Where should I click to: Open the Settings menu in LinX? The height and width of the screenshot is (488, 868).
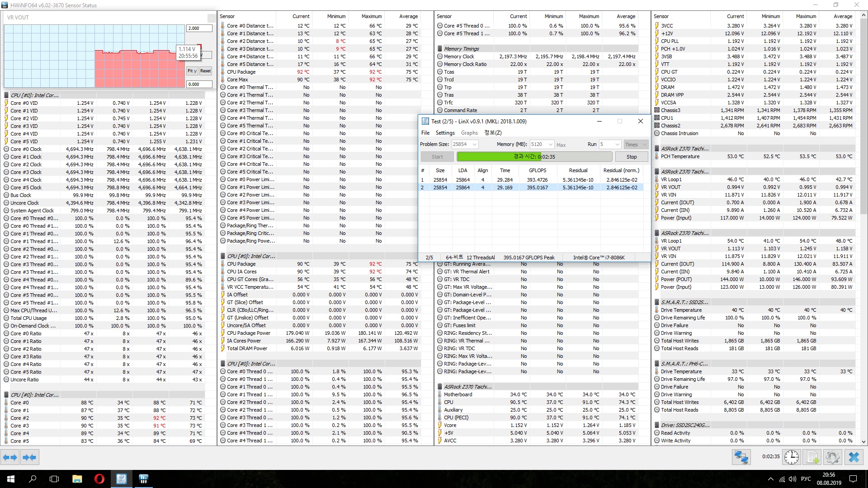coord(445,133)
